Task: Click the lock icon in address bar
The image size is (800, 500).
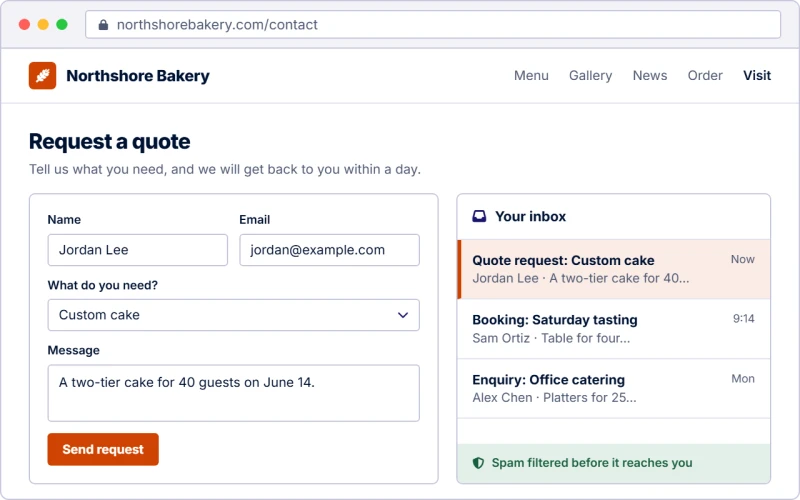Action: [103, 24]
